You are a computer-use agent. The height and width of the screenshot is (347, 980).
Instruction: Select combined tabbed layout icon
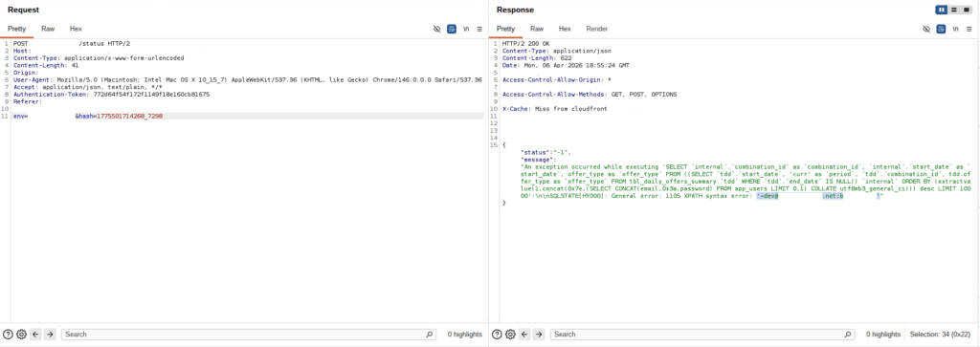[967, 10]
